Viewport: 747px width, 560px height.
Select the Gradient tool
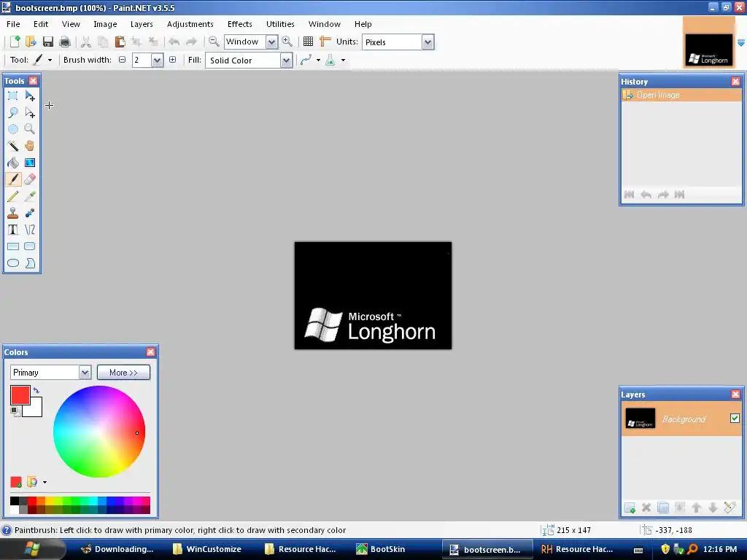[x=29, y=163]
